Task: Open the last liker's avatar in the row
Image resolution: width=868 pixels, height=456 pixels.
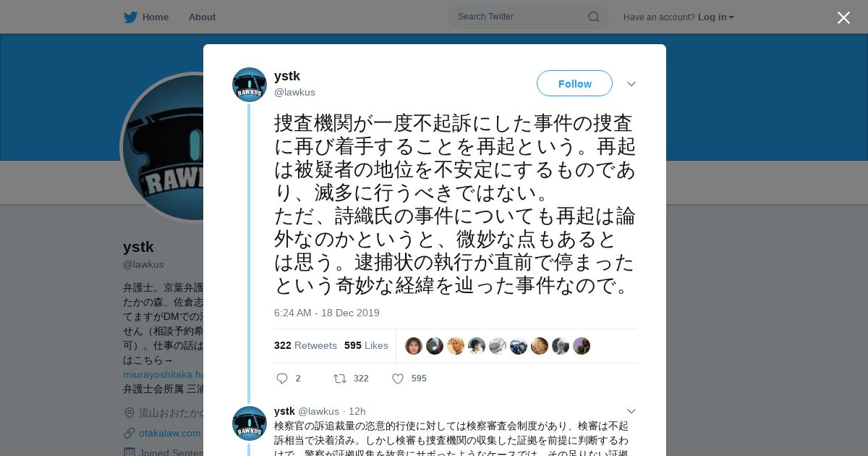Action: [582, 346]
